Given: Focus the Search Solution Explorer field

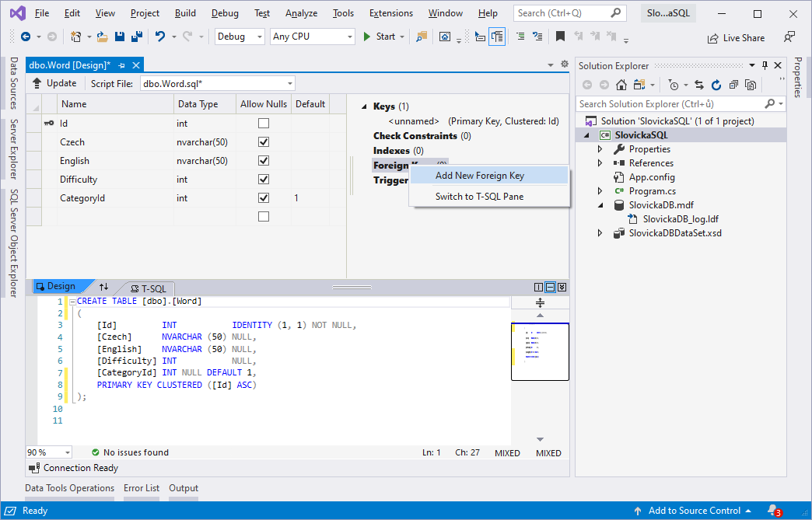Looking at the screenshot, I should point(681,104).
